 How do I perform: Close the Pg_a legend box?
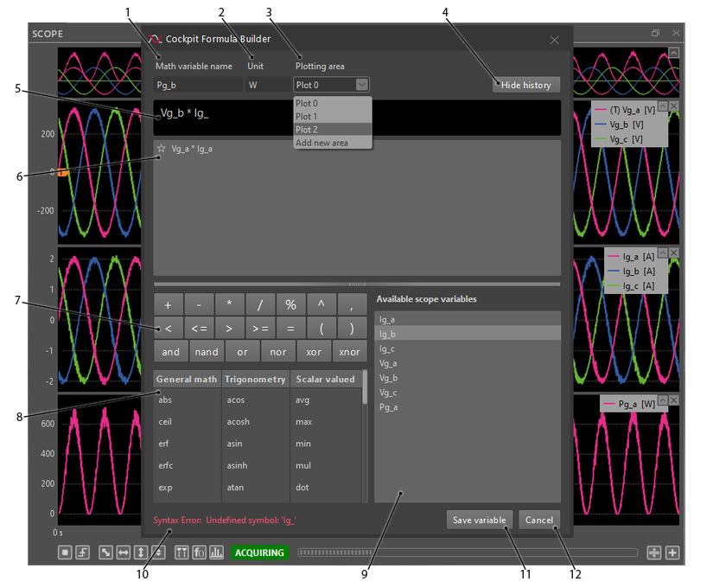pos(674,400)
